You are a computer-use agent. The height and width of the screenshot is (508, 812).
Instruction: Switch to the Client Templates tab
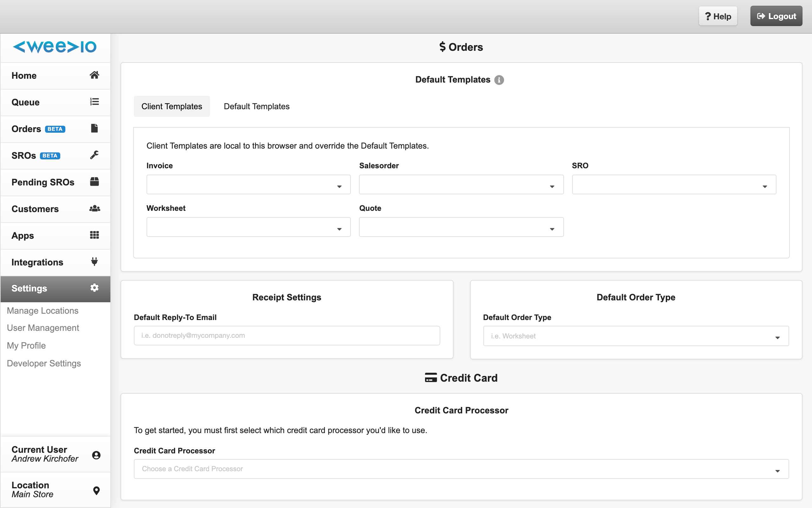(x=172, y=106)
